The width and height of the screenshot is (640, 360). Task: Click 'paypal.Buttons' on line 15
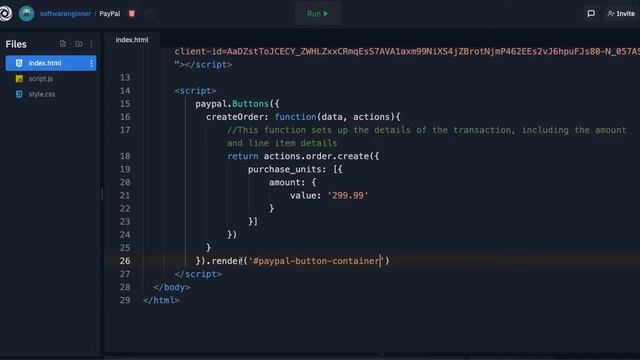pyautogui.click(x=232, y=104)
